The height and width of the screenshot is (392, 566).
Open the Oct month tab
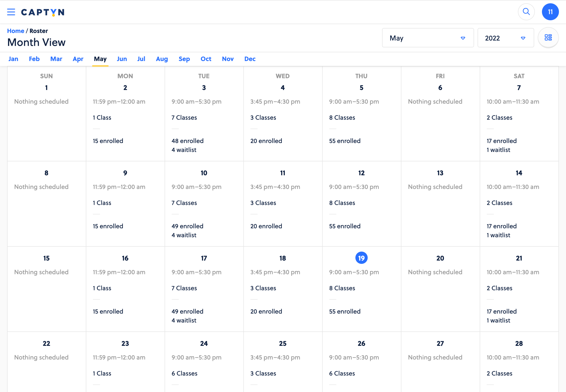tap(206, 59)
